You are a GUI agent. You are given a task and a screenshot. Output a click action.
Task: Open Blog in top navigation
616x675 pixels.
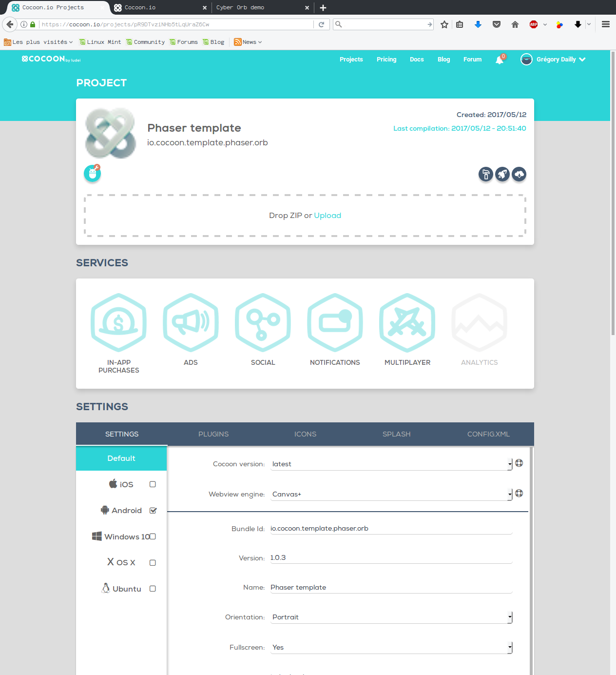click(x=444, y=60)
